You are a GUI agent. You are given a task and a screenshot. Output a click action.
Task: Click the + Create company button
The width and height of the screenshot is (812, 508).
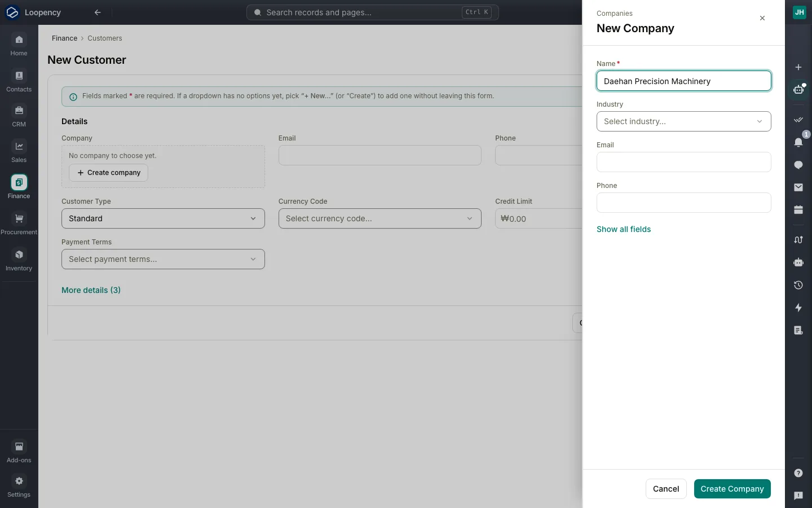click(x=109, y=173)
